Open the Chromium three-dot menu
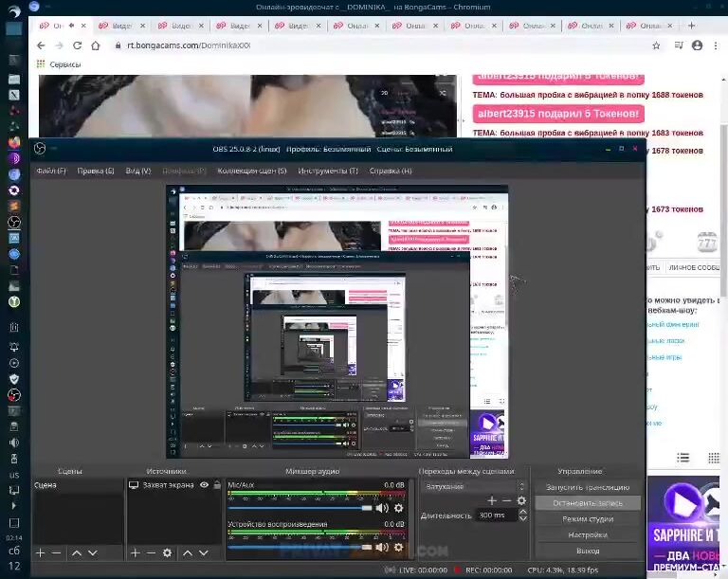 click(x=715, y=45)
